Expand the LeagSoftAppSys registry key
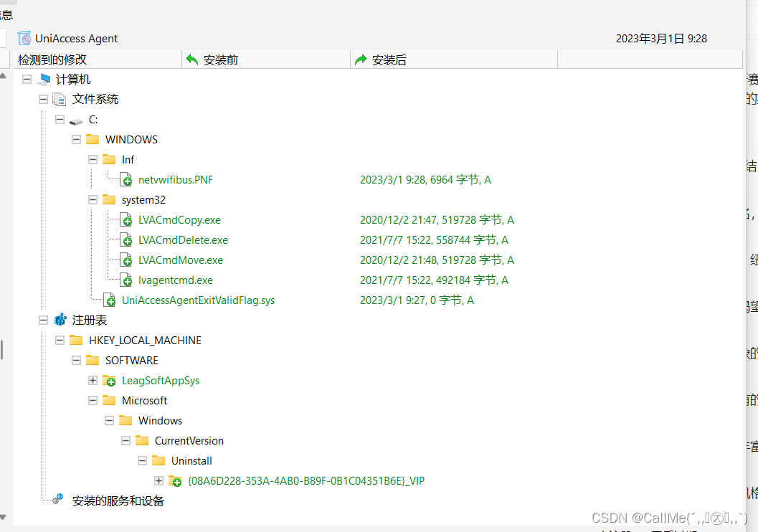758x532 pixels. click(x=93, y=380)
